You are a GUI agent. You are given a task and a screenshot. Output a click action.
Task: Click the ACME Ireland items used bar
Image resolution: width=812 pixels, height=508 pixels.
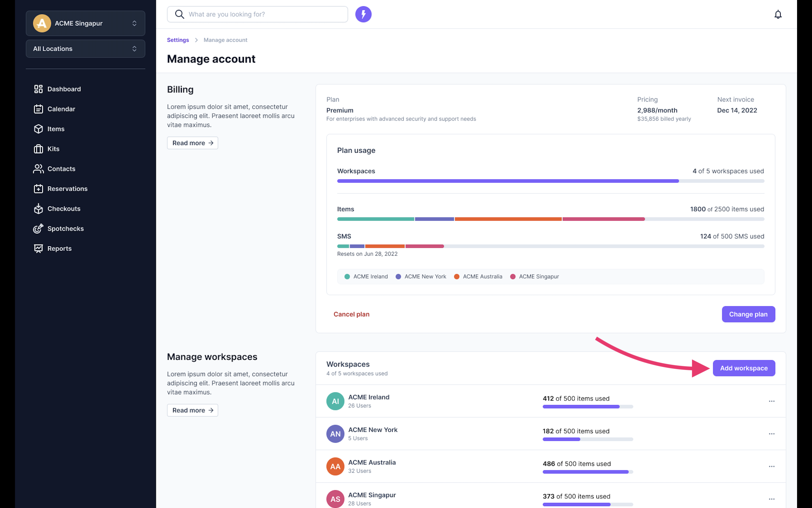588,407
